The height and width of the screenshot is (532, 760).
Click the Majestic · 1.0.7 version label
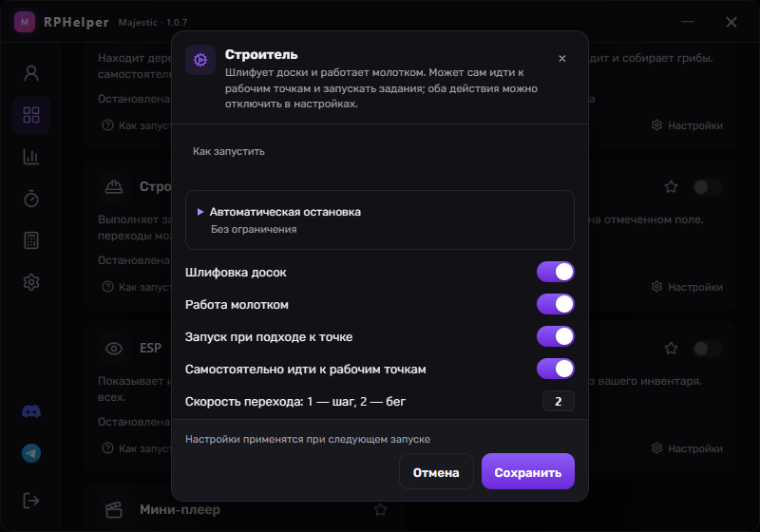(x=153, y=22)
